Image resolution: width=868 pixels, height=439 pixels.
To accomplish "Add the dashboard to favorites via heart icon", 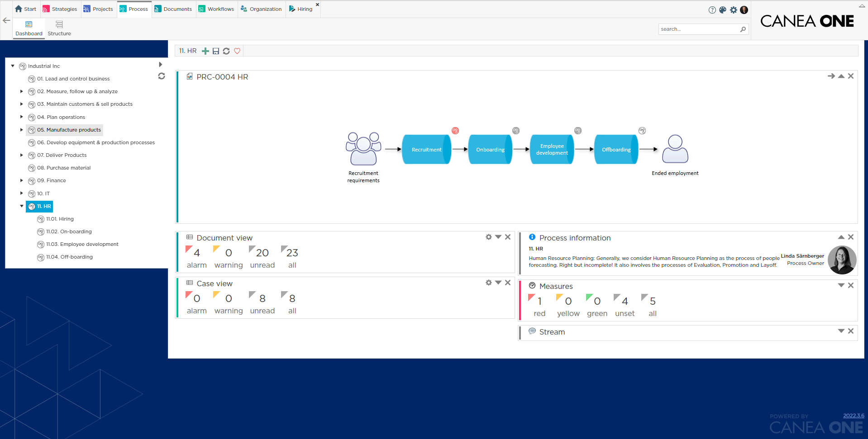I will (237, 51).
